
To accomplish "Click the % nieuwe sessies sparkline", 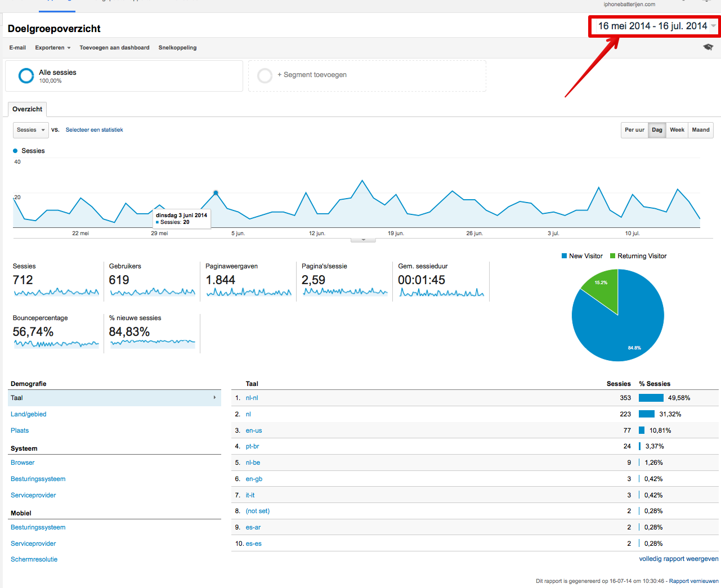I will [x=153, y=343].
